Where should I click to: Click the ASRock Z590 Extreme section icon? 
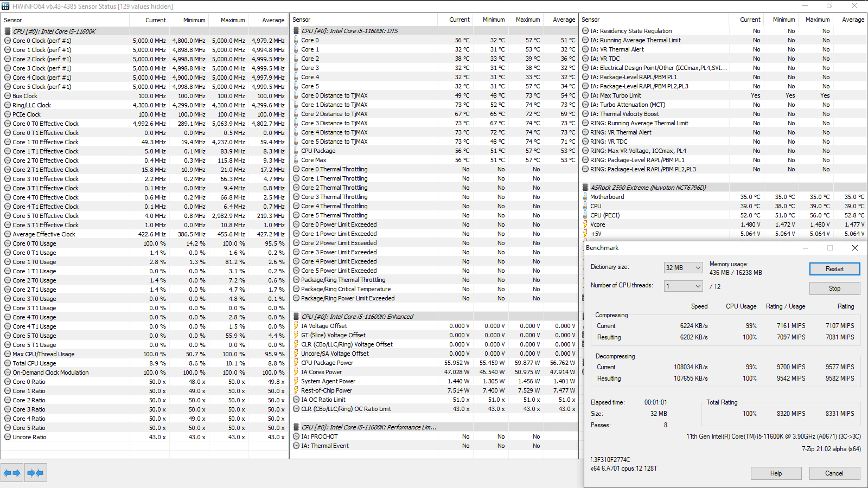click(x=585, y=188)
